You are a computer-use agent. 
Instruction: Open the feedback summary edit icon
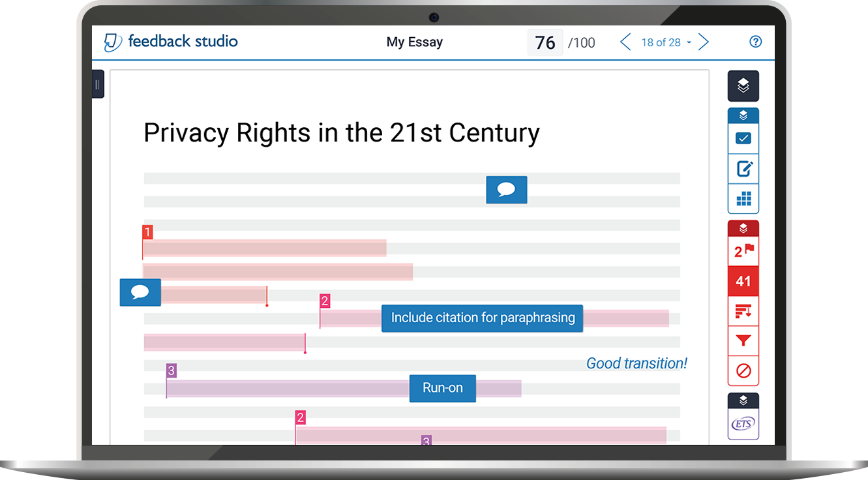point(743,169)
